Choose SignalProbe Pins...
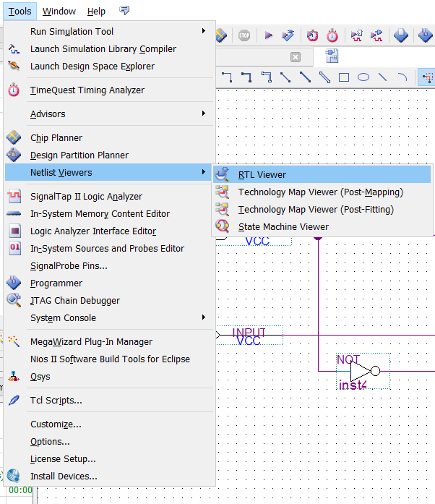This screenshot has width=435, height=504. coord(111,266)
